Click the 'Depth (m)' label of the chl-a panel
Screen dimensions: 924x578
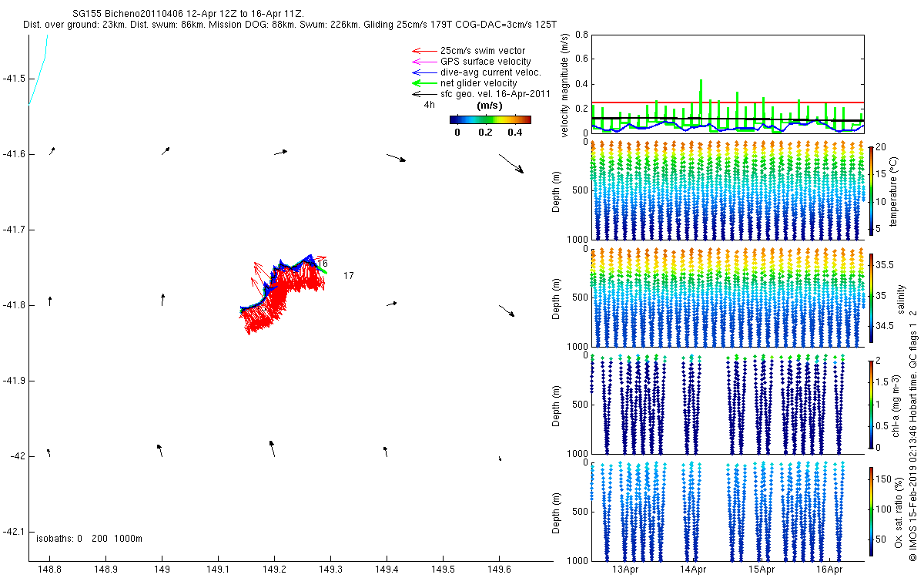(557, 405)
